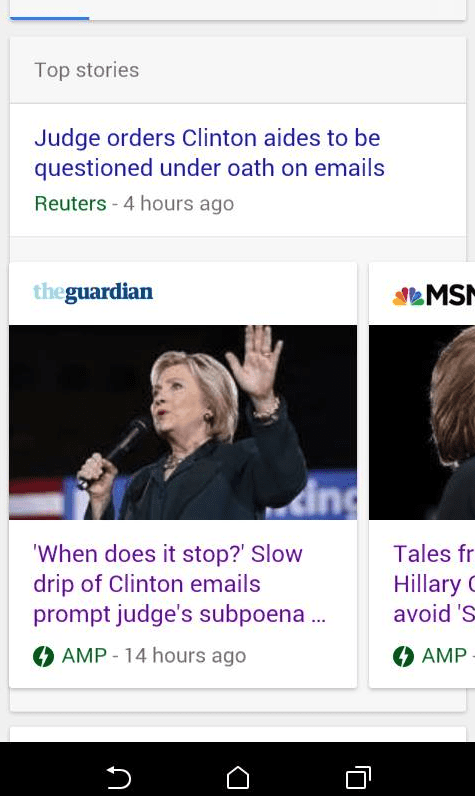This screenshot has height=796, width=475.
Task: Open the partially visible MSNBC story image
Action: [422, 422]
